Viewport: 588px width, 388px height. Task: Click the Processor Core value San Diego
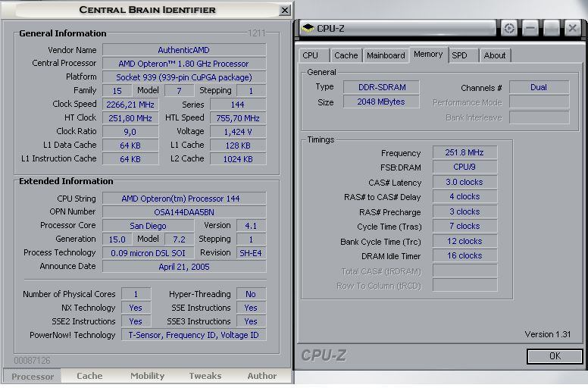coord(148,226)
